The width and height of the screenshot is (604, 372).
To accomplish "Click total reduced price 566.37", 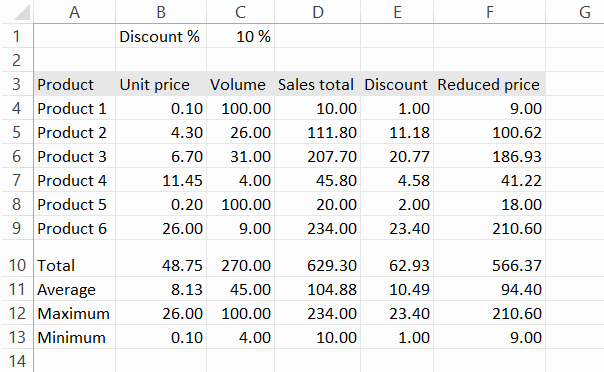I will pos(490,259).
